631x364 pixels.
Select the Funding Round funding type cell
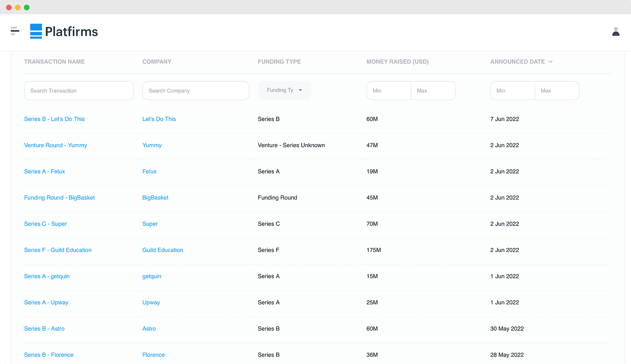coord(277,198)
